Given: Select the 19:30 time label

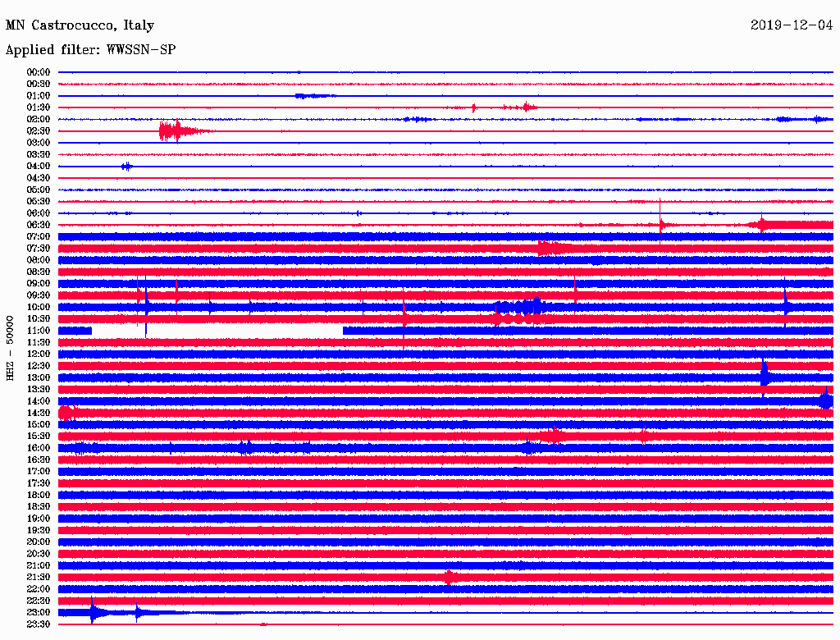Looking at the screenshot, I should 39,530.
